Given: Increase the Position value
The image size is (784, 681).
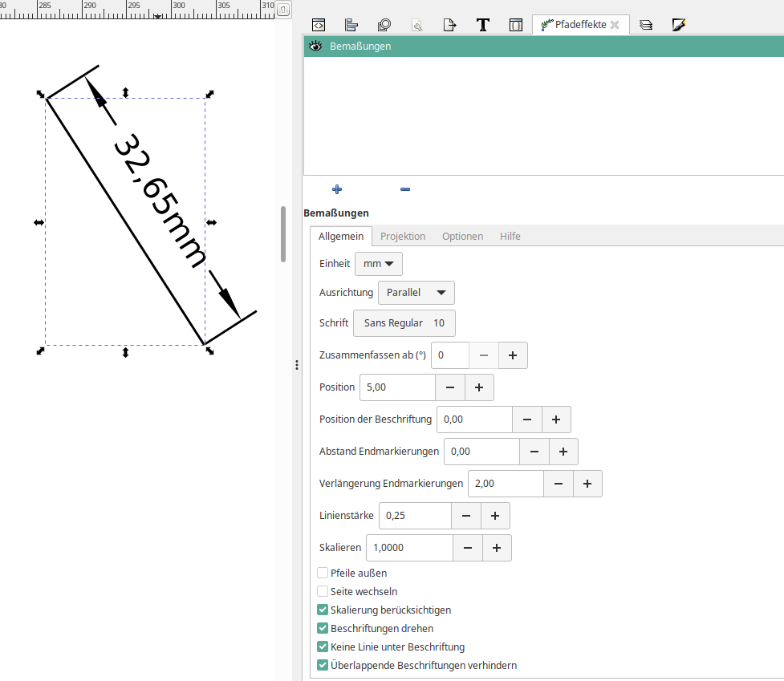Looking at the screenshot, I should pos(479,387).
